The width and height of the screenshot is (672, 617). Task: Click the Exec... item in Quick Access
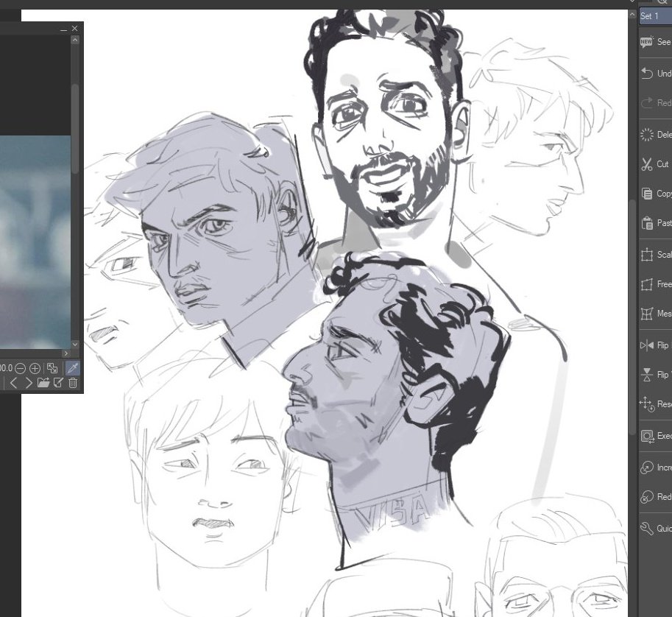[655, 436]
